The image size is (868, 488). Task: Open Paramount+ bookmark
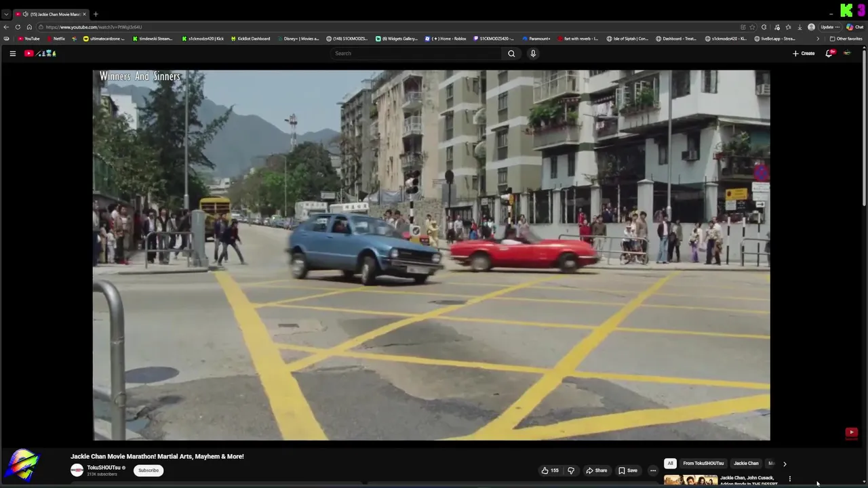(x=536, y=39)
